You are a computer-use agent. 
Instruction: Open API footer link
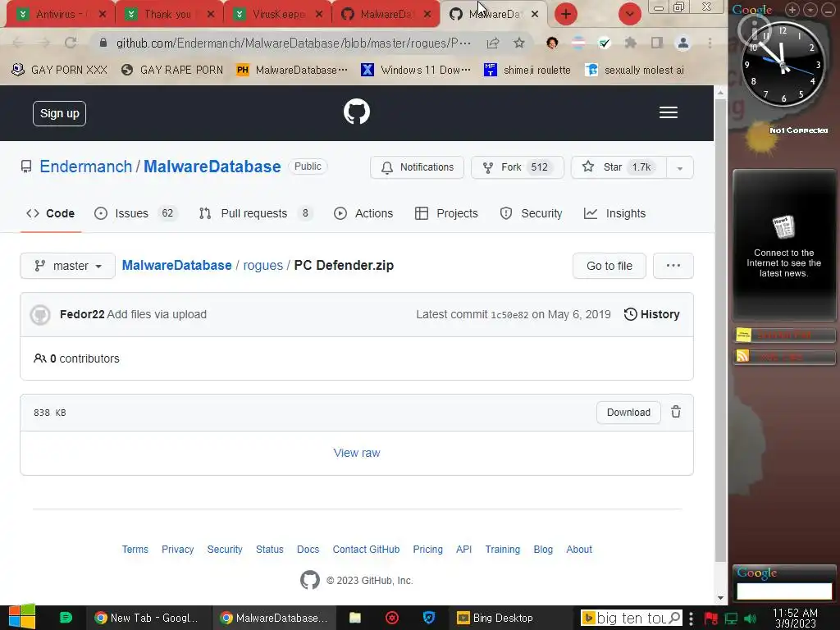tap(464, 549)
